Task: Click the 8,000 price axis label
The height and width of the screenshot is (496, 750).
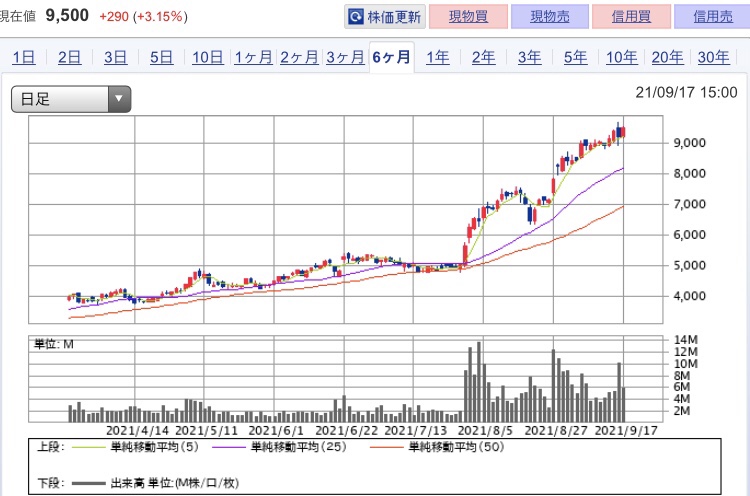Action: (689, 174)
